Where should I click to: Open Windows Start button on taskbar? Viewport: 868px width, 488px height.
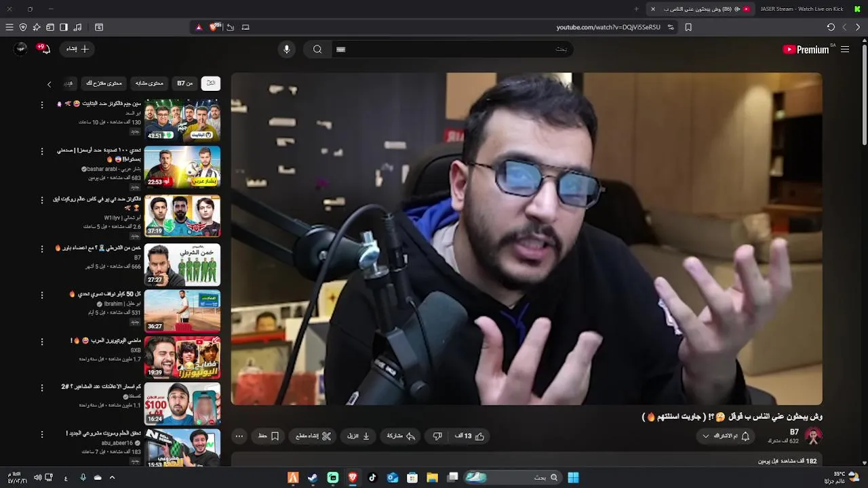(x=573, y=478)
